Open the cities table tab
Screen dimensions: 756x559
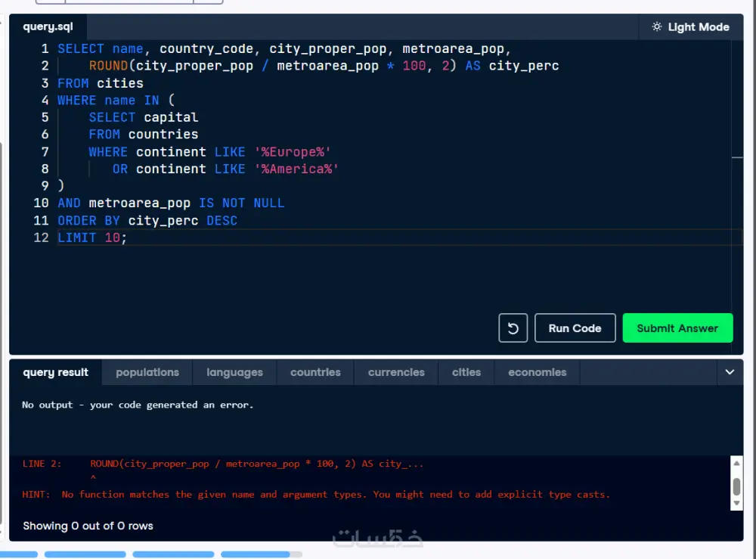tap(466, 372)
